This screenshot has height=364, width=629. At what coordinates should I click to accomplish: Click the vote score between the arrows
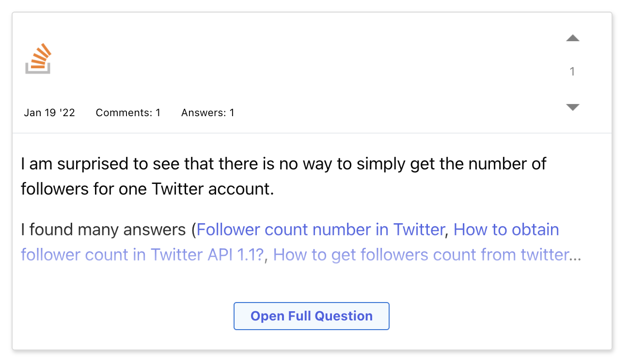pyautogui.click(x=572, y=72)
